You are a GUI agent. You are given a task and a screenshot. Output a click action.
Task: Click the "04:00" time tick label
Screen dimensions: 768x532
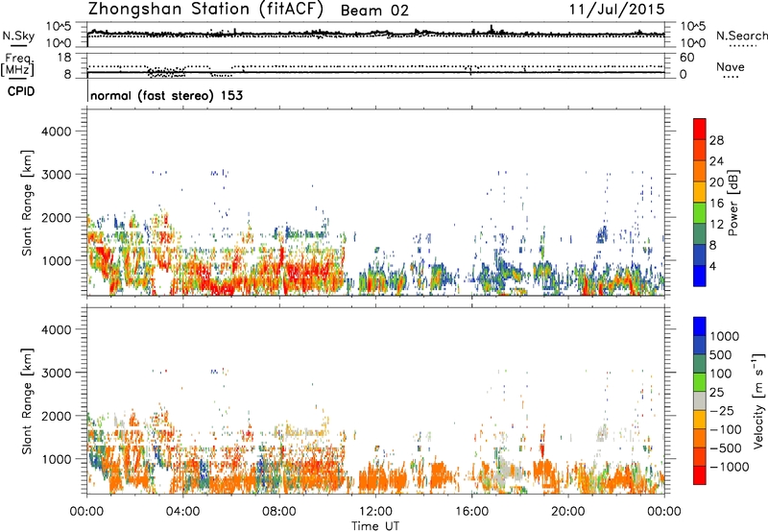pos(182,512)
